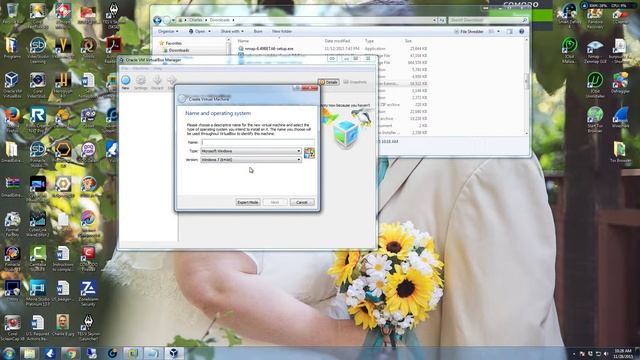This screenshot has width=640, height=360.
Task: Open the Google Chrome taskbar icon
Action: 71,353
